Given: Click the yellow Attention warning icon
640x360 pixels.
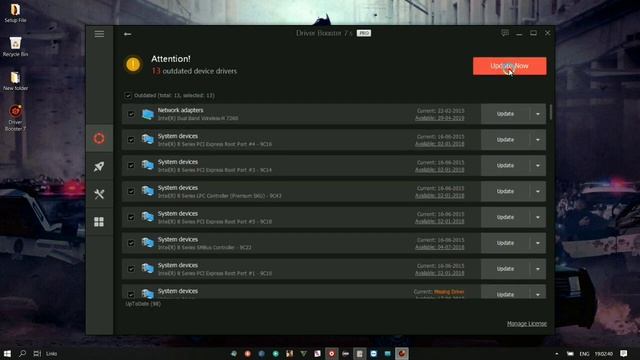Looking at the screenshot, I should click(133, 64).
